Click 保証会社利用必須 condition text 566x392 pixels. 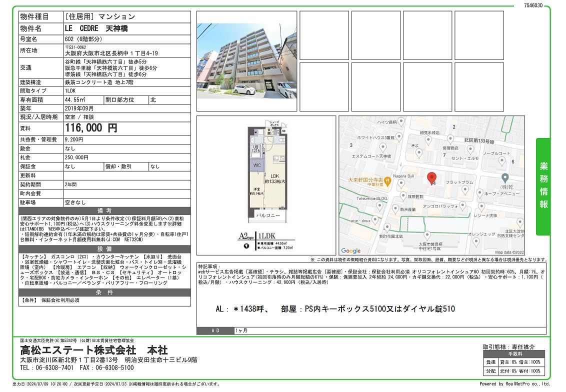tap(60, 300)
